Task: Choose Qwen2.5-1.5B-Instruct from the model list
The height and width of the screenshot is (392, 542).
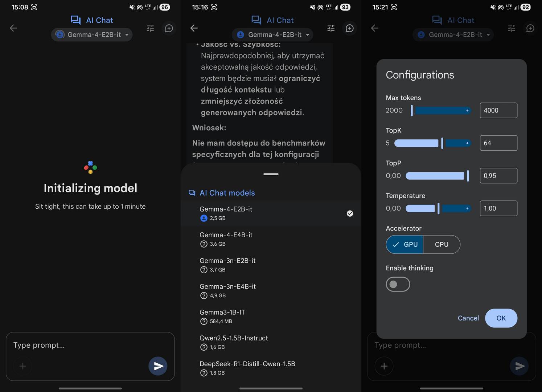Action: pyautogui.click(x=271, y=342)
